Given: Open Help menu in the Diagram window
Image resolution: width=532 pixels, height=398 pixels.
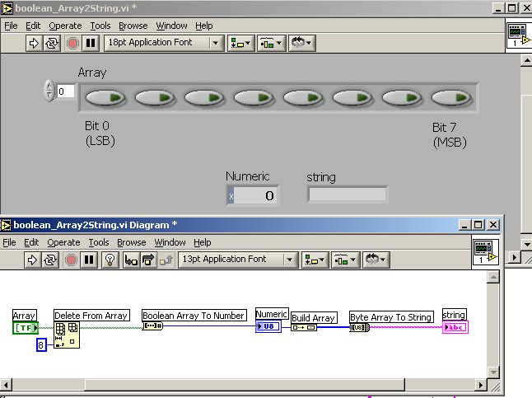Looking at the screenshot, I should [203, 242].
